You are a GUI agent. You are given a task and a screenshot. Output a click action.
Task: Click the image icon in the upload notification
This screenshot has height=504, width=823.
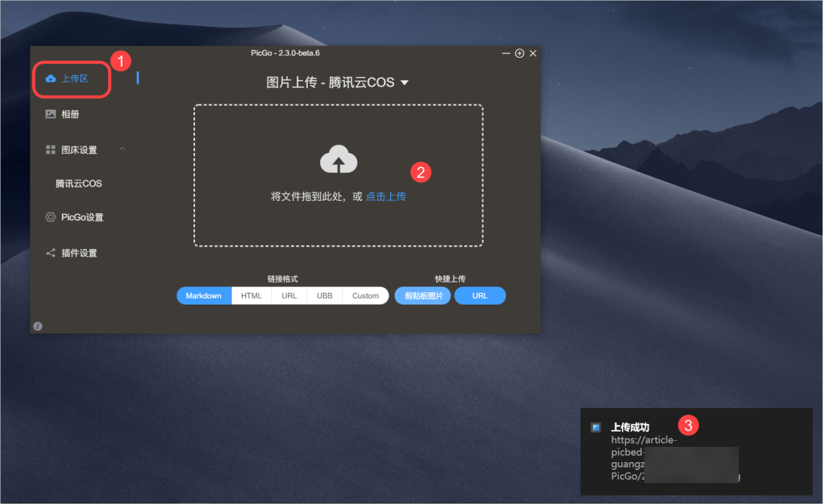596,427
